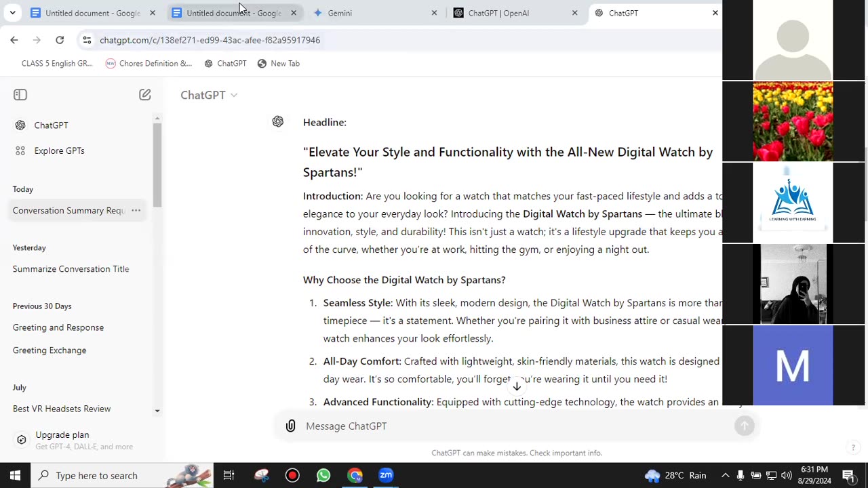
Task: Open the ChatGPT bookmark
Action: pyautogui.click(x=225, y=63)
